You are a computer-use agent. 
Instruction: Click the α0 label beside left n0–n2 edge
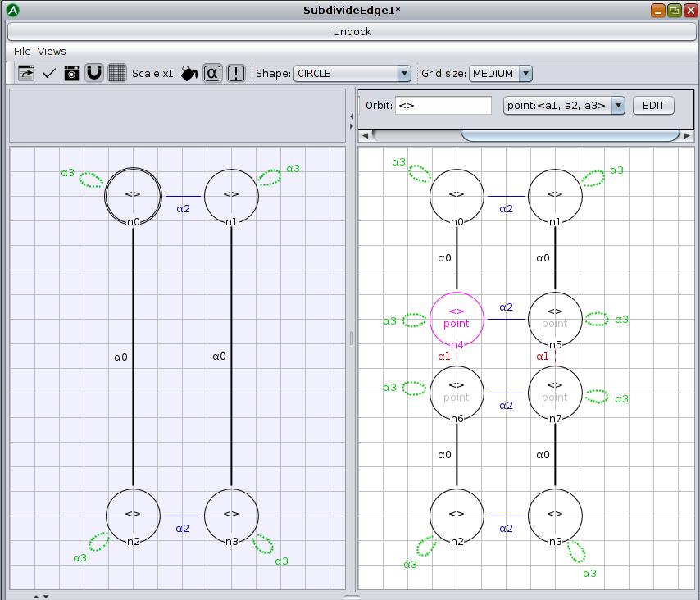coord(121,357)
